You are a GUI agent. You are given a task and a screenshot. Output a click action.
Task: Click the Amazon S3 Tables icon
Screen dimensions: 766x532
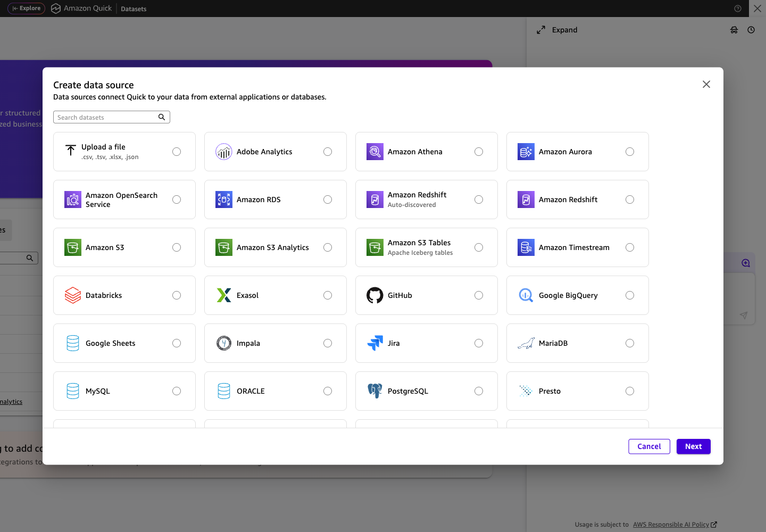(x=375, y=247)
